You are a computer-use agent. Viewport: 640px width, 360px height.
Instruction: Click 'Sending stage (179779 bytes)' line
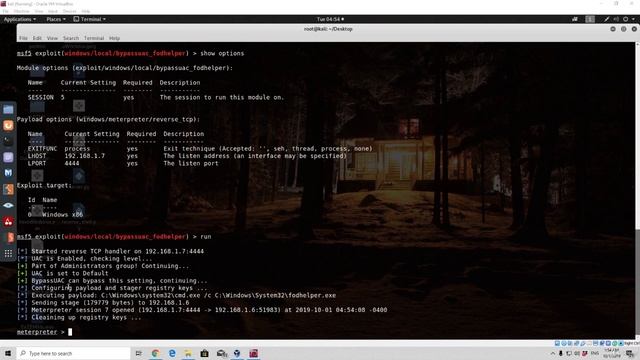(103, 303)
